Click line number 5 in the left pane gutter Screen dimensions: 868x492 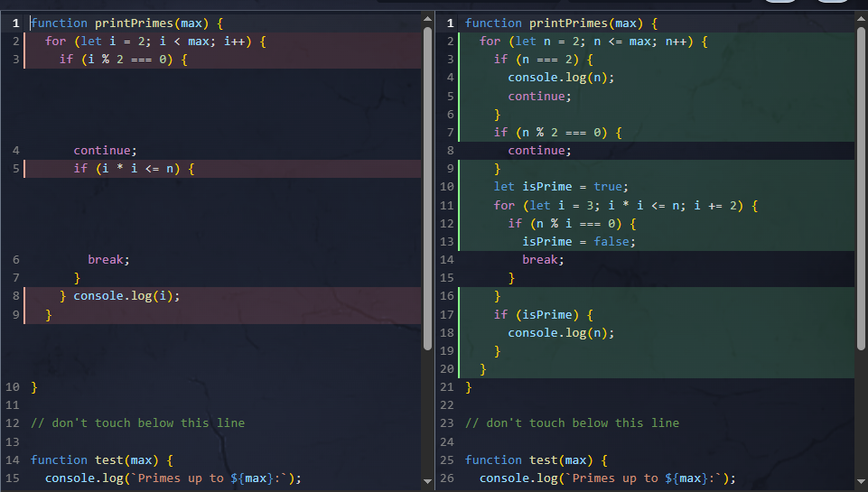16,169
